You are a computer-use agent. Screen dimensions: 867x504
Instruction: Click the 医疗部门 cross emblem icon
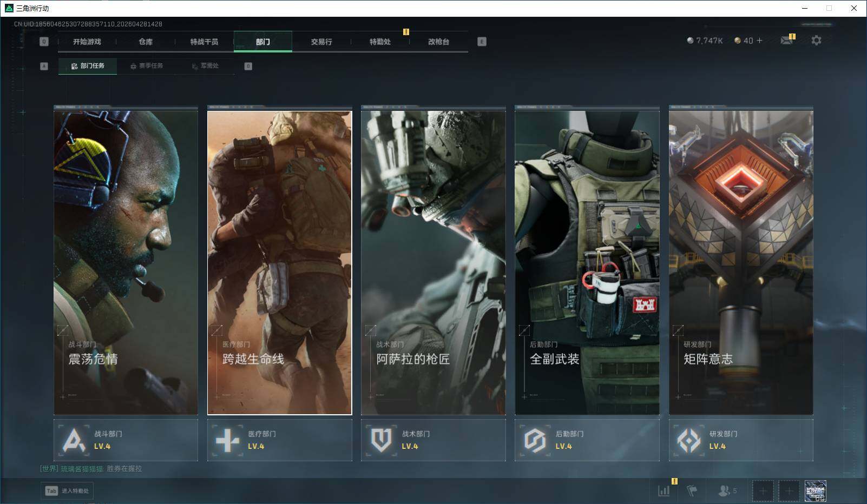click(x=227, y=440)
